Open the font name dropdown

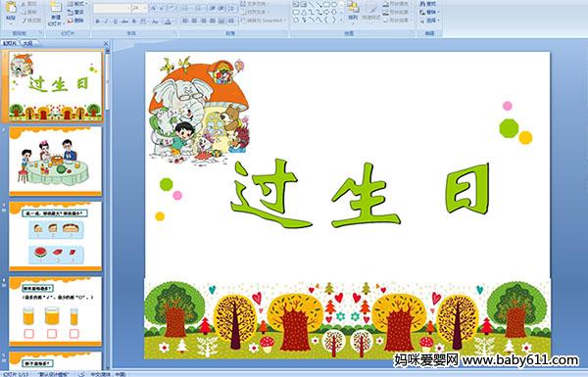pyautogui.click(x=127, y=8)
